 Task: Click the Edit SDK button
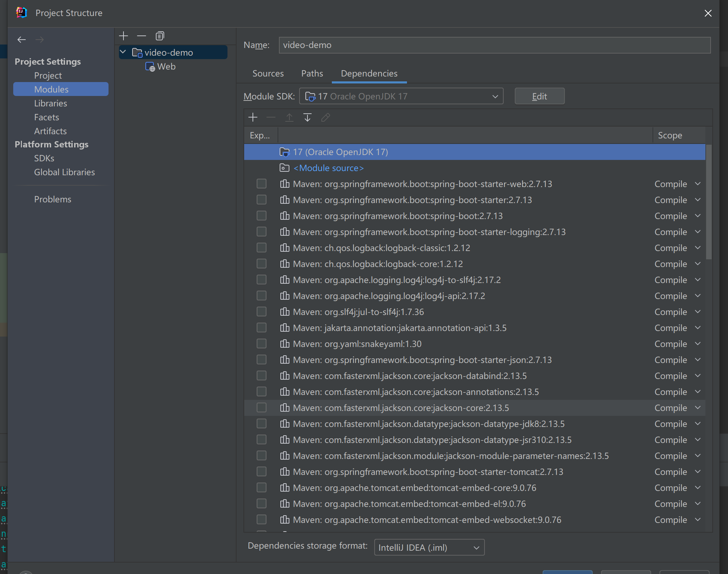pos(539,96)
